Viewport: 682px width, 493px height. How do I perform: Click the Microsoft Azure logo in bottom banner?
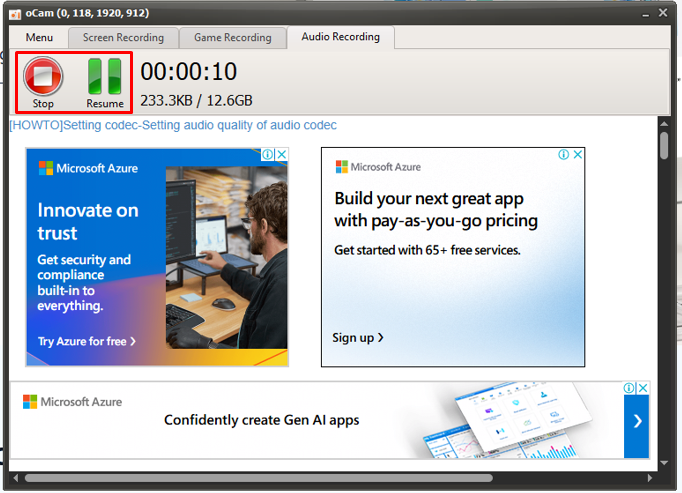[72, 402]
